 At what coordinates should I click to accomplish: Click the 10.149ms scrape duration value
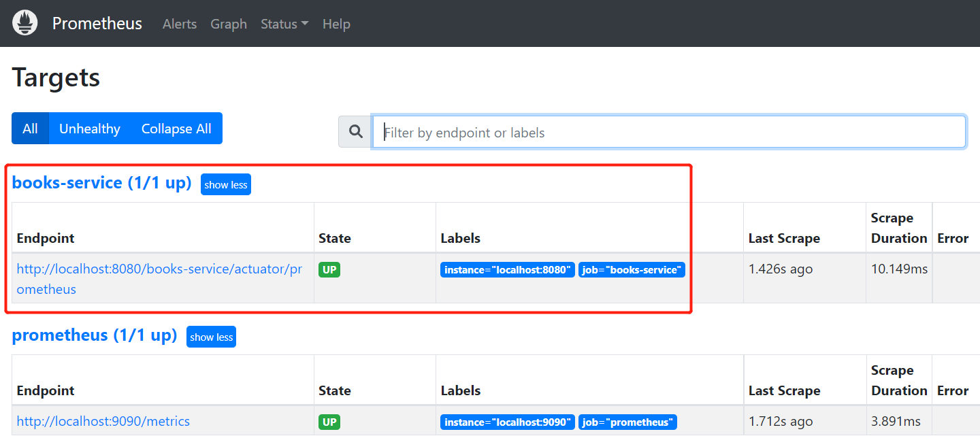[900, 269]
